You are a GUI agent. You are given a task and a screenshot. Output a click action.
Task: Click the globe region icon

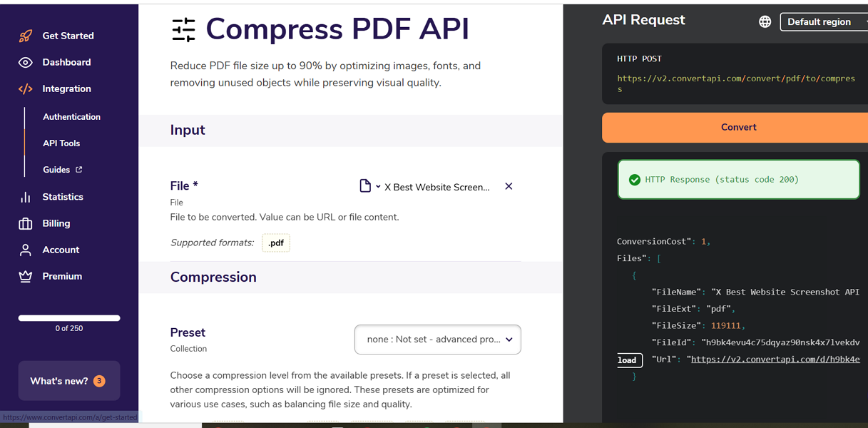click(x=765, y=22)
